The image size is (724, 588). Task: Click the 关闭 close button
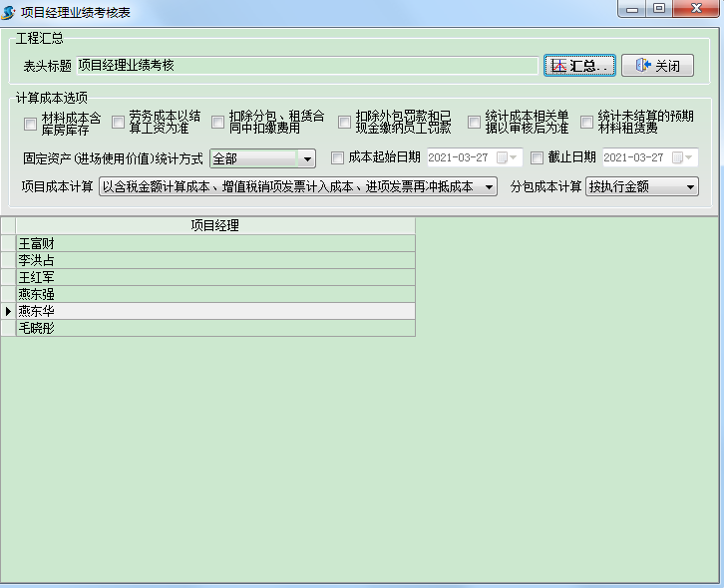[x=657, y=66]
